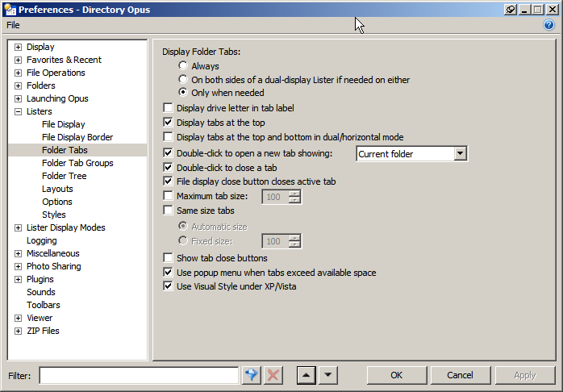Image resolution: width=563 pixels, height=392 pixels.
Task: Check Display tabs at top and bottom option
Action: pos(168,137)
